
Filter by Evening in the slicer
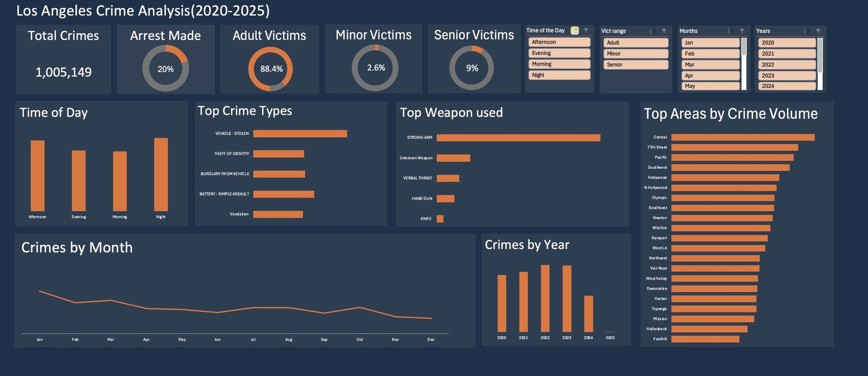click(x=559, y=53)
